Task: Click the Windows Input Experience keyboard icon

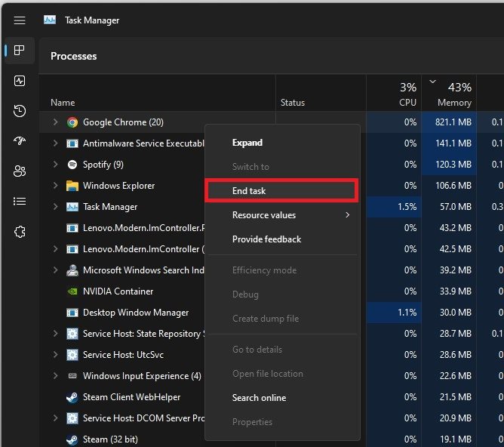Action: pyautogui.click(x=72, y=375)
